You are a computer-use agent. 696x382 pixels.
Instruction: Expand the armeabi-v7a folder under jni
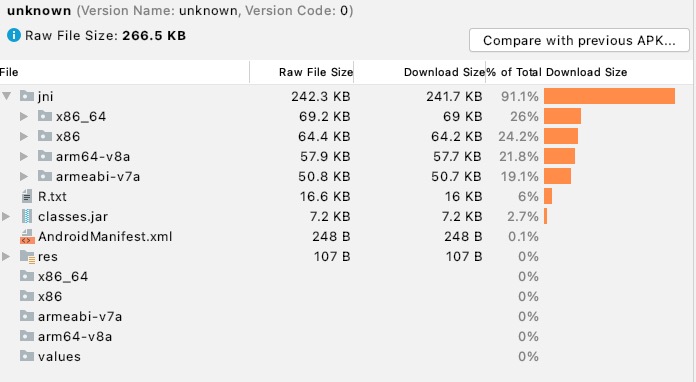(24, 176)
